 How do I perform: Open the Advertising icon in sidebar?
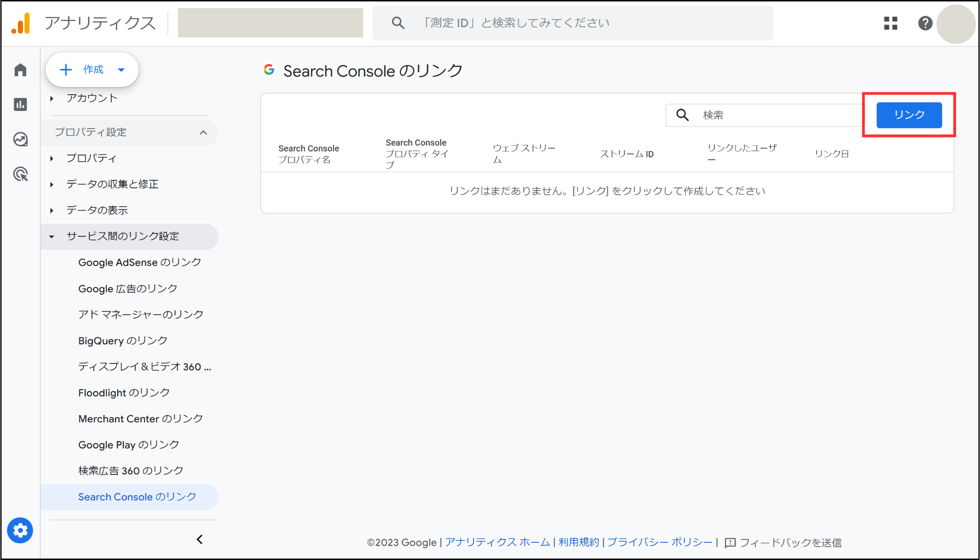(x=21, y=174)
